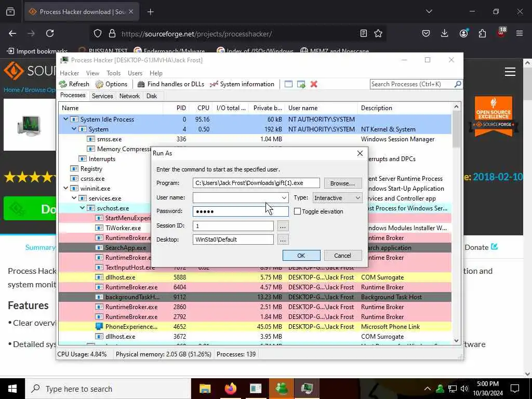Screen dimensions: 532x399
Task: Click the Session ID input field
Action: tap(233, 226)
